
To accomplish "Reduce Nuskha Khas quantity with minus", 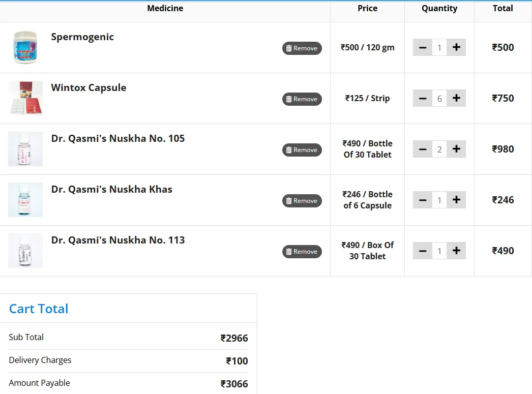I will 423,200.
